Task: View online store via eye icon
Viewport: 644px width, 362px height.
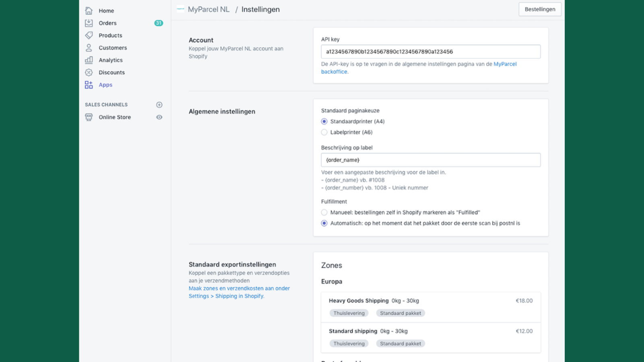Action: coord(159,117)
